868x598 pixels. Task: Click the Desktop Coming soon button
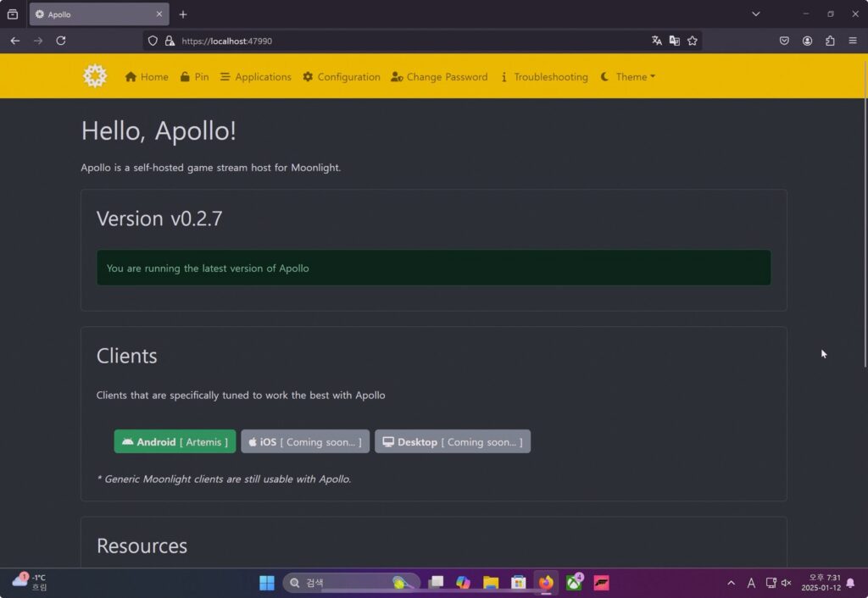point(453,441)
